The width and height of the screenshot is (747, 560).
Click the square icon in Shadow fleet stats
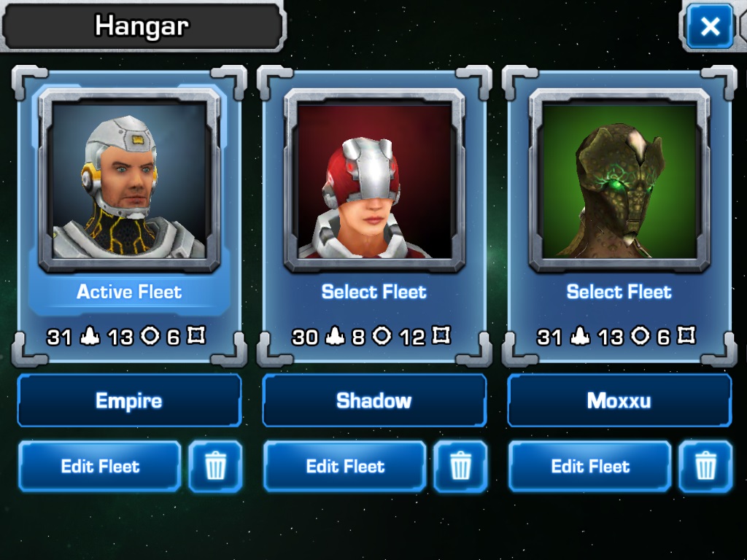click(441, 335)
